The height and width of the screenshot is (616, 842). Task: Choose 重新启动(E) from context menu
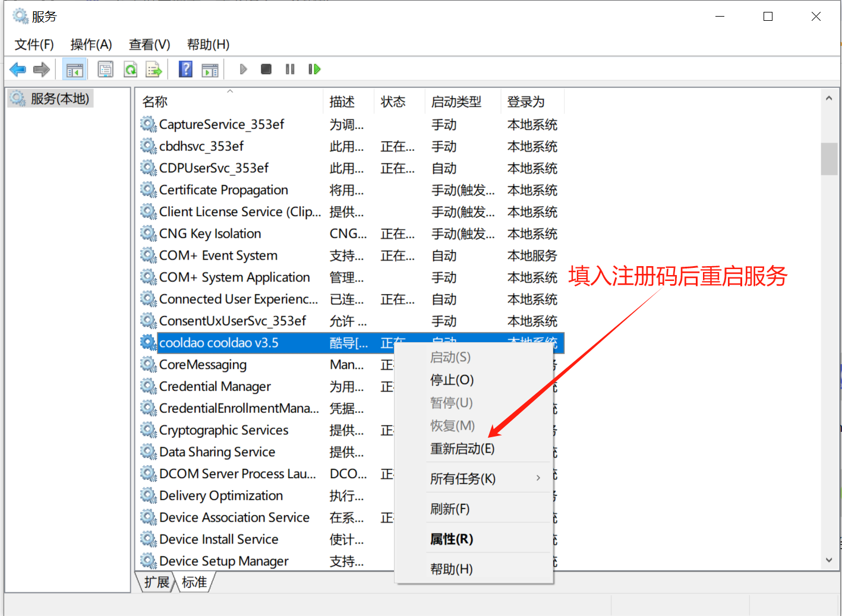462,448
